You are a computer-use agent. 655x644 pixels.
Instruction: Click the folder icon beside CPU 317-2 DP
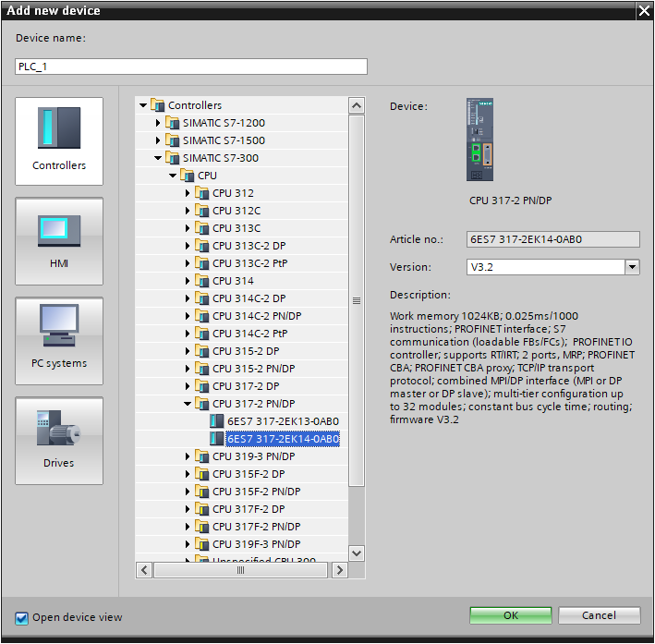(x=201, y=385)
